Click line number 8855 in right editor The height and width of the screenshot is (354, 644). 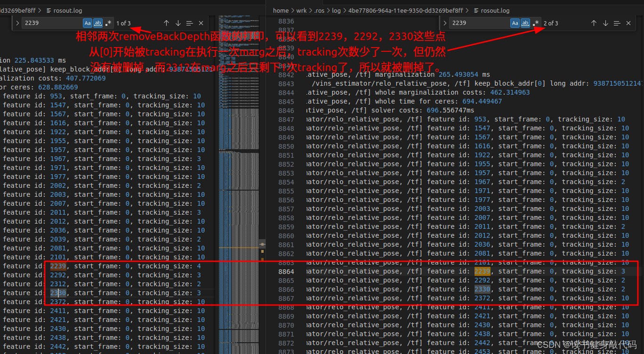point(286,191)
